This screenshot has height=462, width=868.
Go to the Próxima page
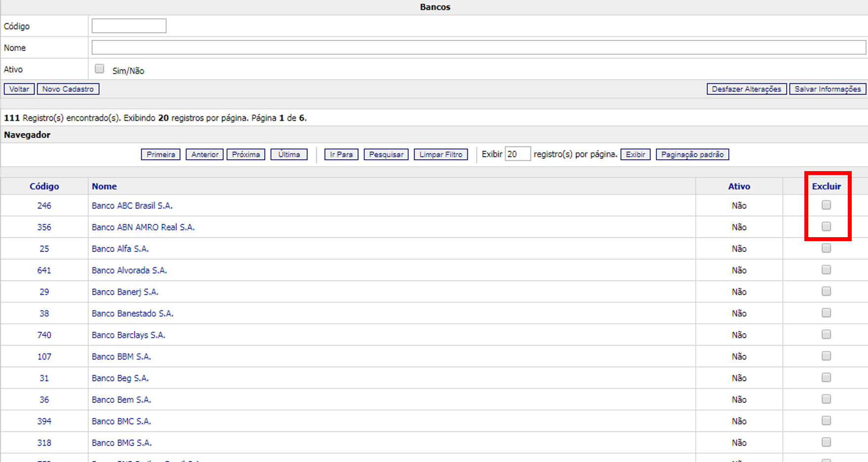246,155
